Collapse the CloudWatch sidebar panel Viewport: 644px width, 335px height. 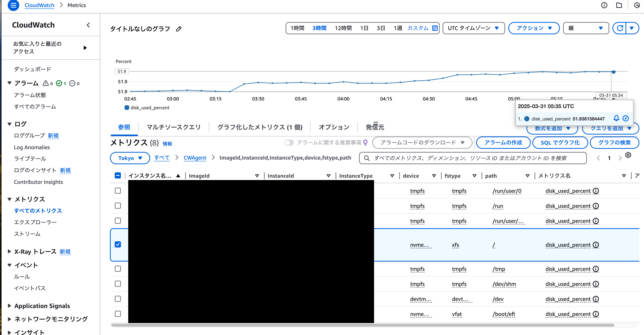click(x=88, y=25)
